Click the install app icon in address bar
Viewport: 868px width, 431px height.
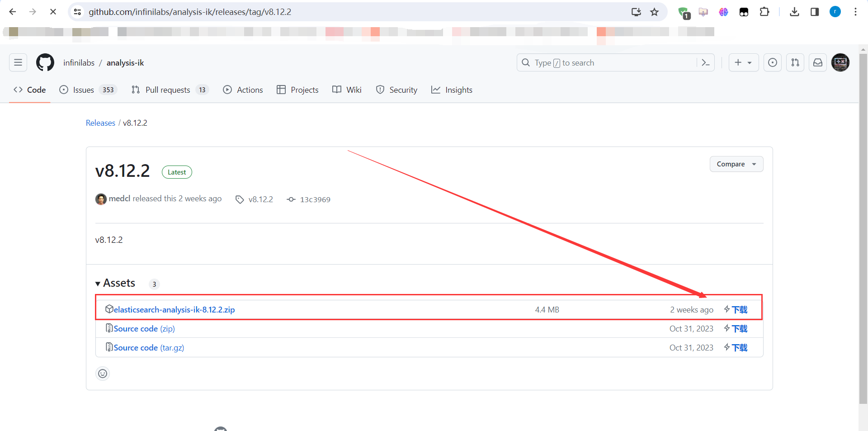point(636,12)
